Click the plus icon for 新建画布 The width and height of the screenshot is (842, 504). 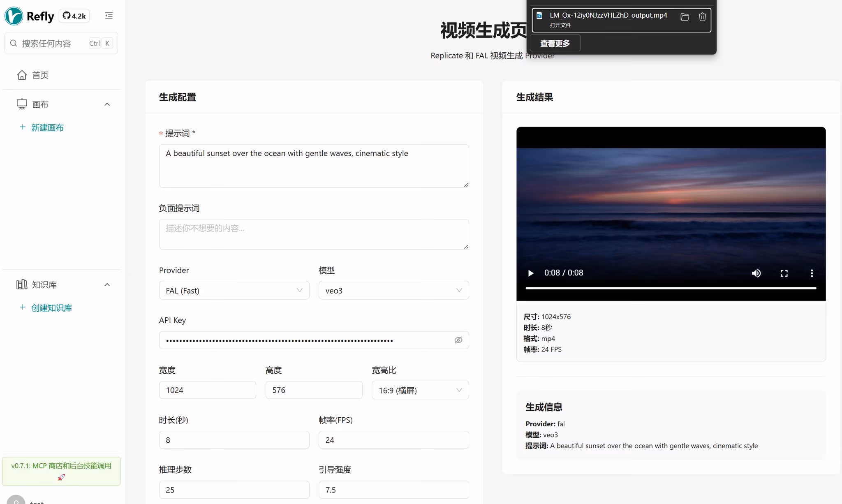coord(23,127)
